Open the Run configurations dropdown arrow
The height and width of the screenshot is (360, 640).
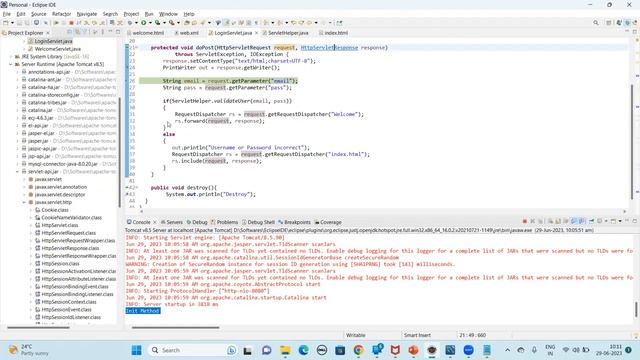(150, 23)
